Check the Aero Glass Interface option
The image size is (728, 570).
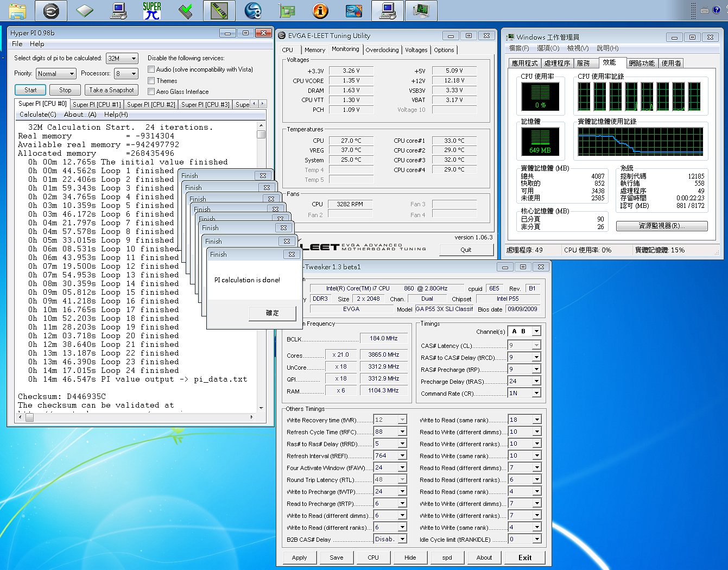pos(151,92)
